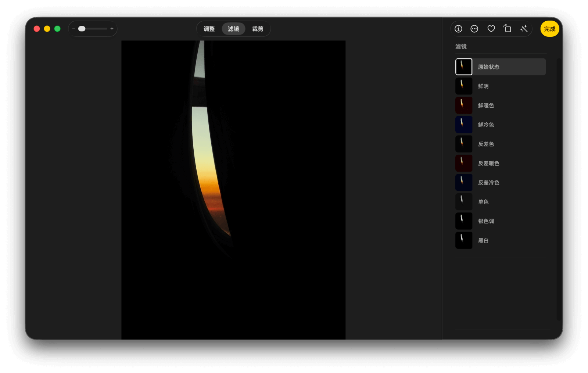The width and height of the screenshot is (588, 373).
Task: Switch to the 调整 tab
Action: (209, 29)
